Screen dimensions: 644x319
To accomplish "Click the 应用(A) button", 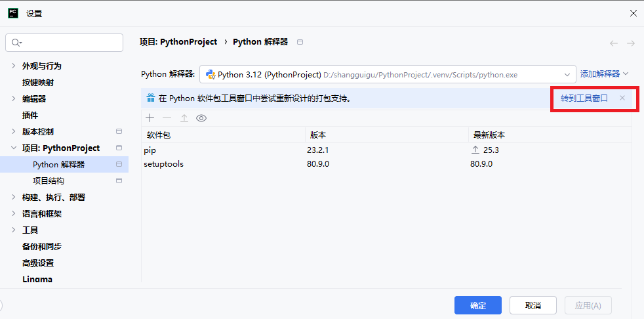I will (x=588, y=305).
